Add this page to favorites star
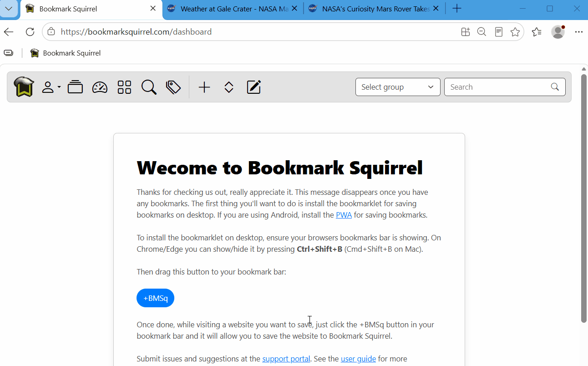 [515, 32]
